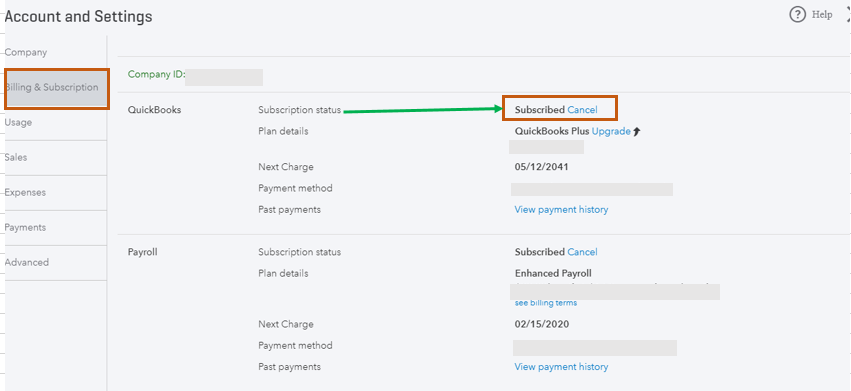Click the Account and Settings title

(x=78, y=17)
